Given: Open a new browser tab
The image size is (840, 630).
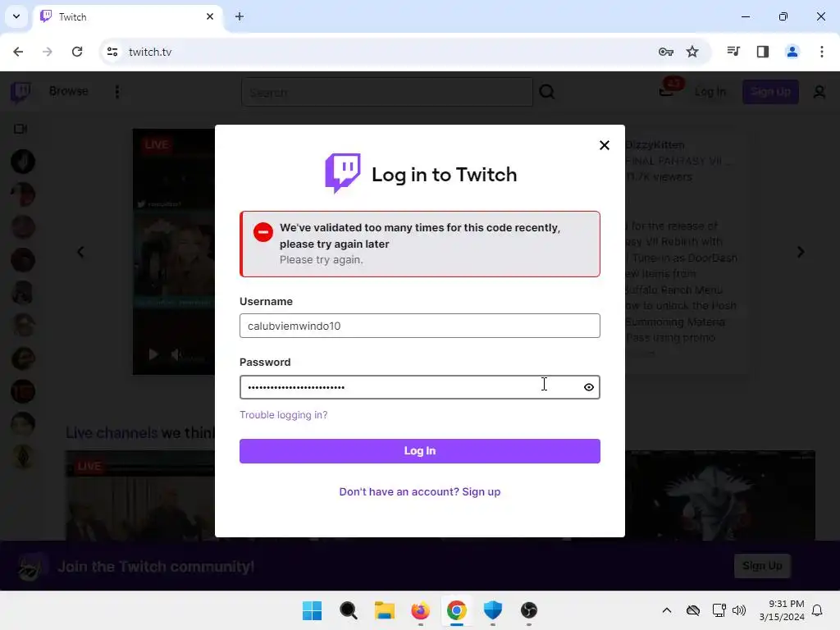Looking at the screenshot, I should (x=240, y=16).
